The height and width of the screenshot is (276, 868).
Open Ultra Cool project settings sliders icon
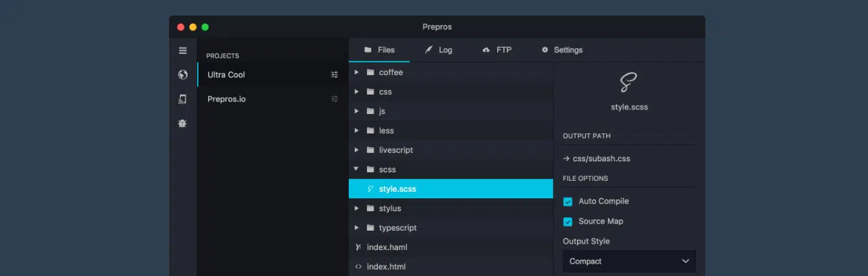(334, 75)
